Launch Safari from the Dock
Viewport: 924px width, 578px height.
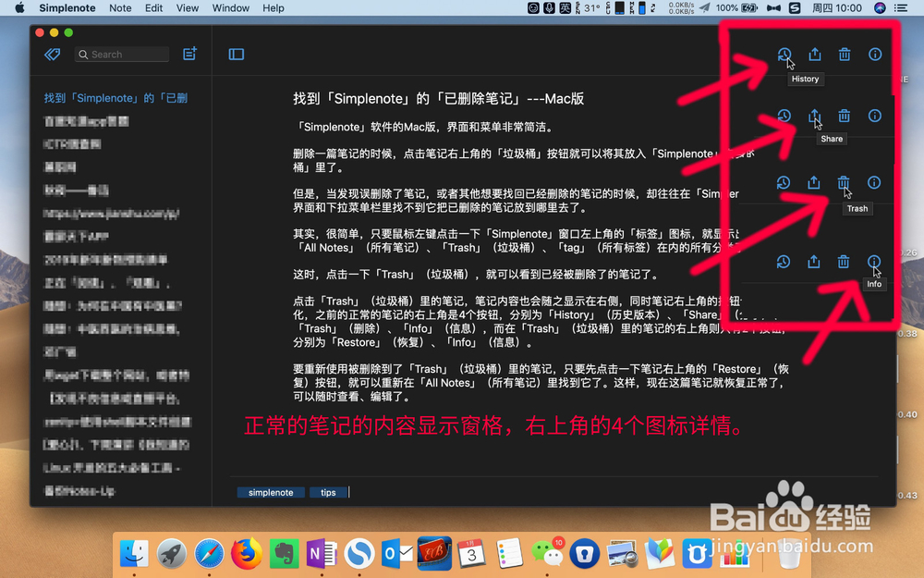209,554
